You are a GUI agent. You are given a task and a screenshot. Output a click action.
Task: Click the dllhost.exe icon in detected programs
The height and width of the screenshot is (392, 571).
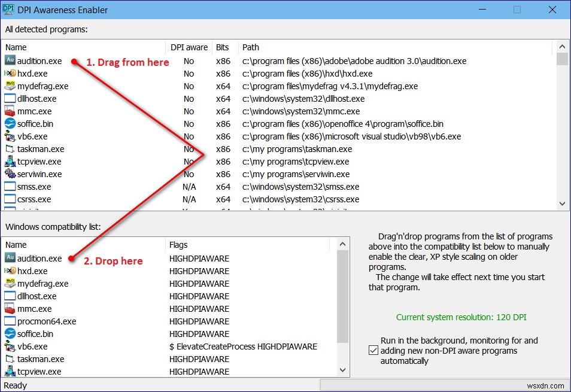coord(10,99)
